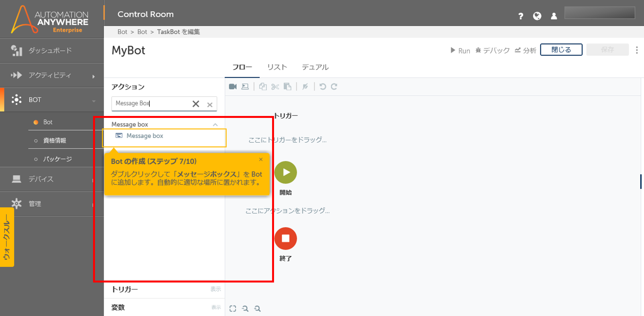Click the undo arrow icon
The height and width of the screenshot is (316, 644).
[323, 87]
